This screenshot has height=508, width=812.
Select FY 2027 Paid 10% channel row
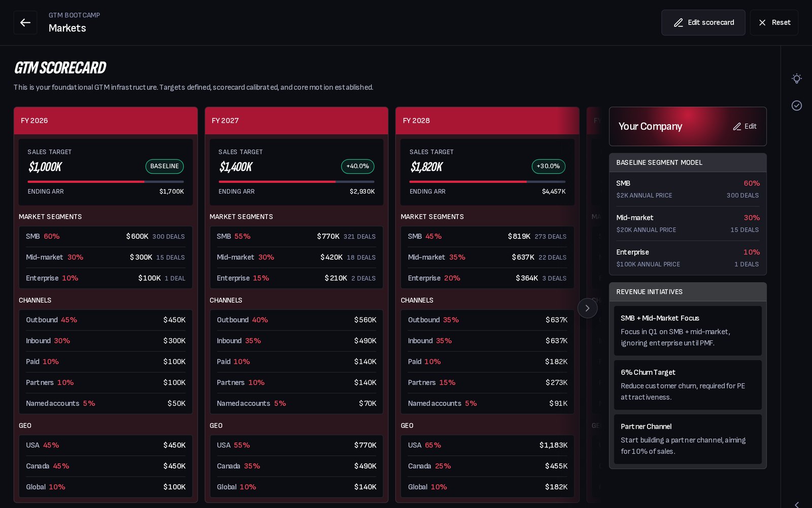(296, 362)
